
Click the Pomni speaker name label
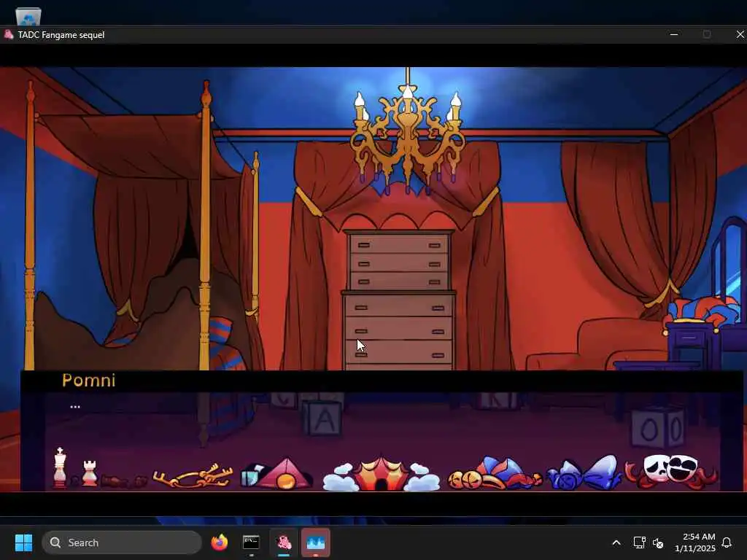pos(88,380)
